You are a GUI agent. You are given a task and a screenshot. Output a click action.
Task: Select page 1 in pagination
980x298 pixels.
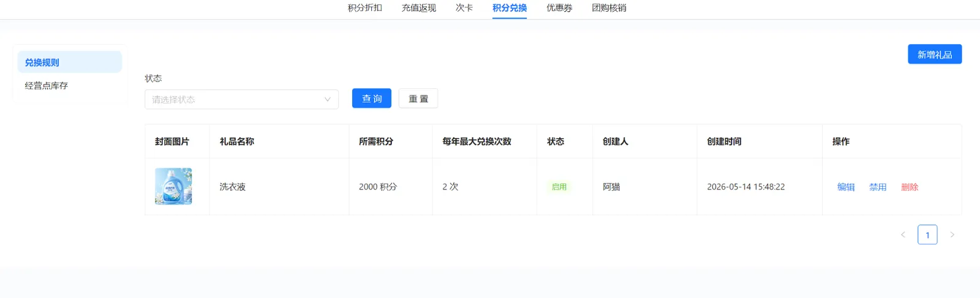(927, 234)
